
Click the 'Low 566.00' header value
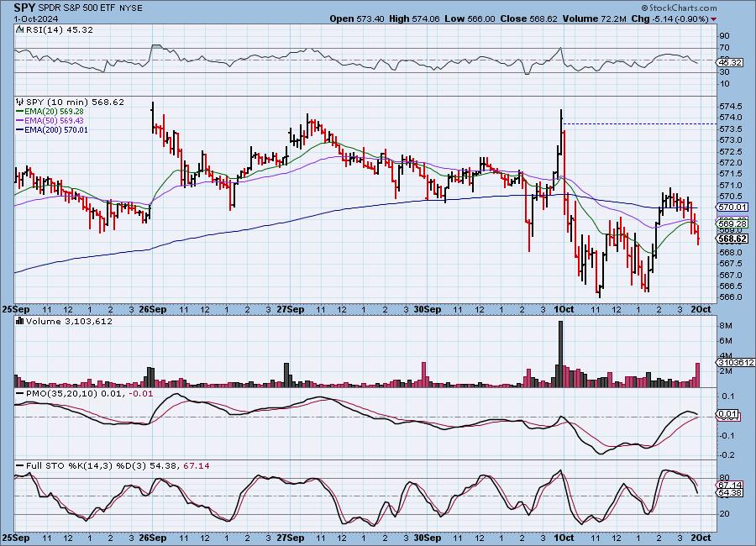click(x=470, y=18)
